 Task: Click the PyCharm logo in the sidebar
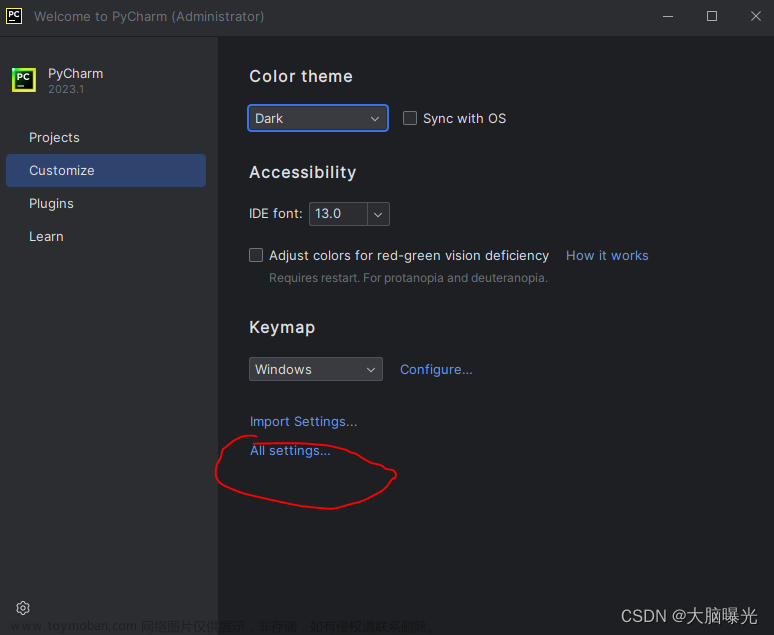[x=24, y=80]
